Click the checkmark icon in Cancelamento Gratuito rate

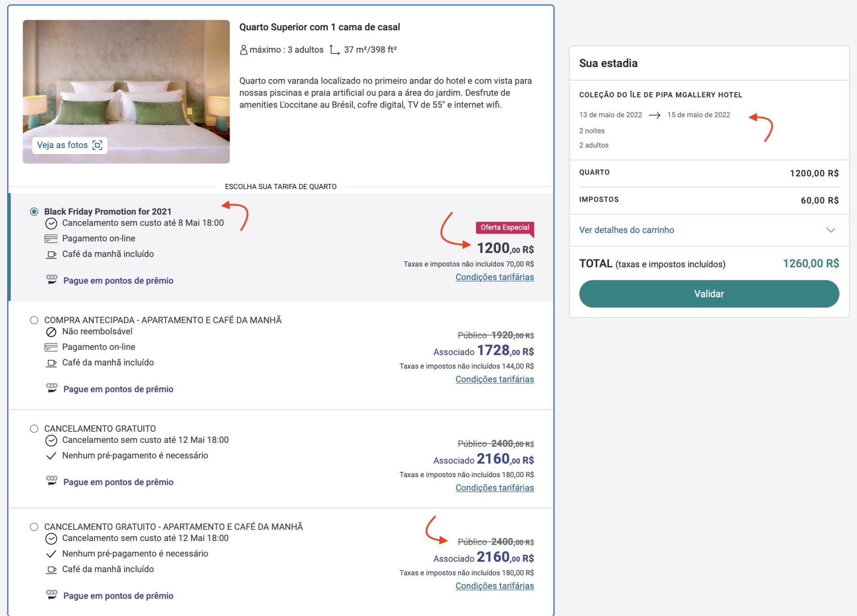tap(51, 456)
